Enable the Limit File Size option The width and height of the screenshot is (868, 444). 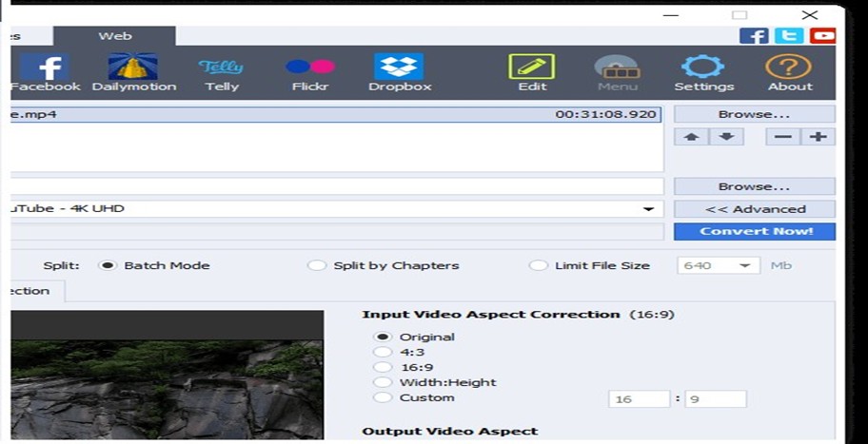(539, 266)
